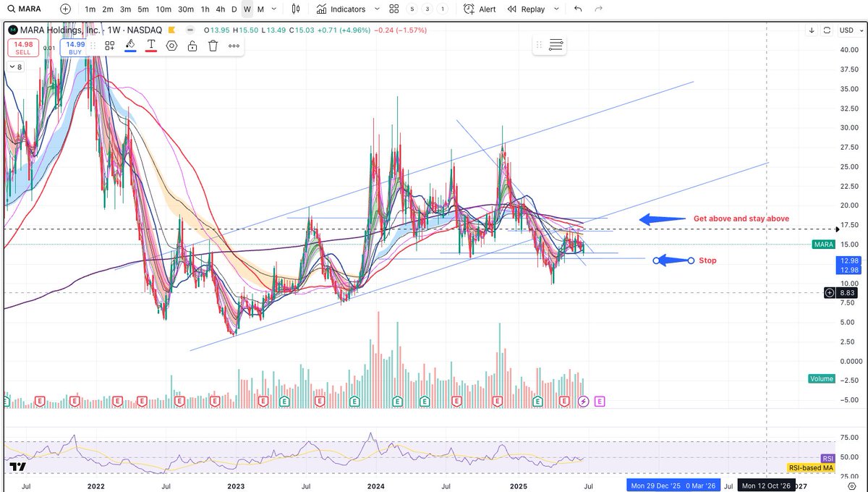Click the add/compare symbol plus icon
868x492 pixels.
pos(66,9)
